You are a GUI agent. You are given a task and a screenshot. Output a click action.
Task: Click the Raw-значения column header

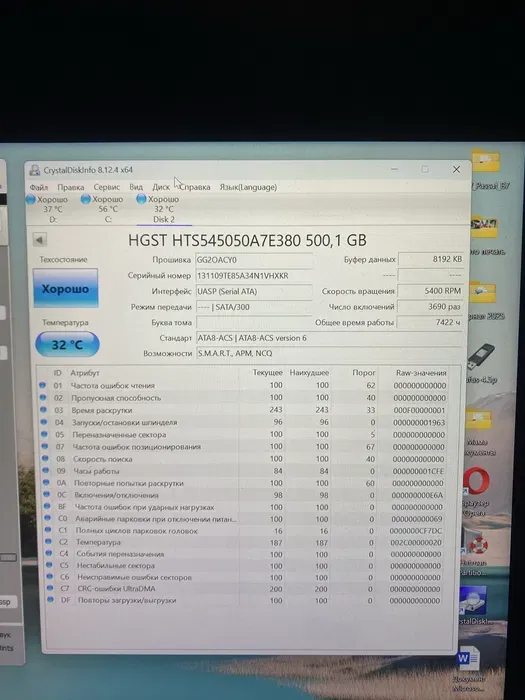point(421,372)
